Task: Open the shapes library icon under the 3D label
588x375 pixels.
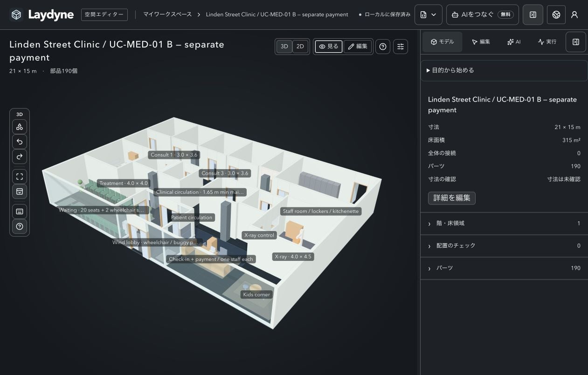Action: coord(20,127)
